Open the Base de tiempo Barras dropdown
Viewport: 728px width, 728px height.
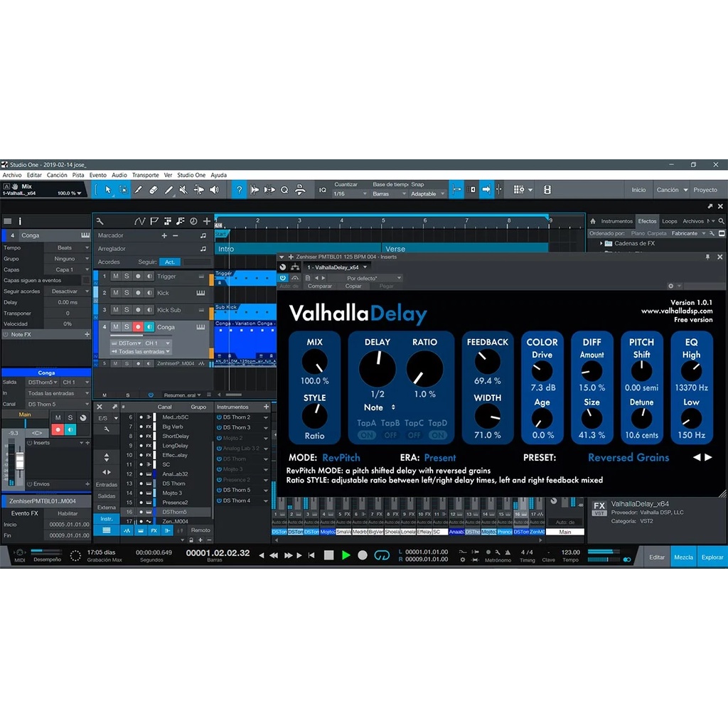click(x=389, y=193)
